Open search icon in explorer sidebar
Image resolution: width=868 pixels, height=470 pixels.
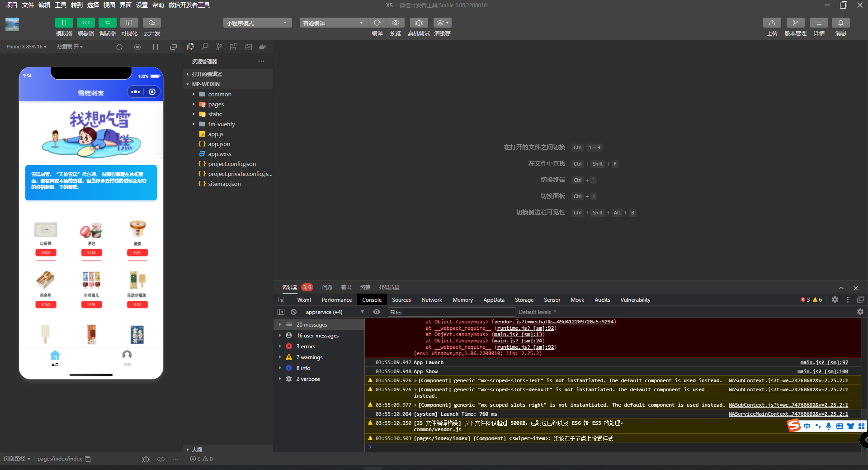pyautogui.click(x=205, y=47)
